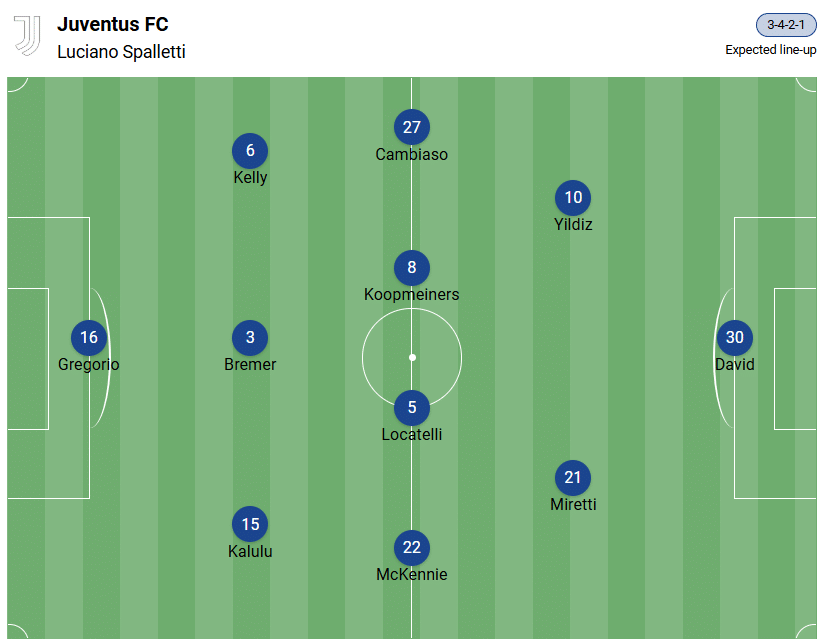Select Koopmeiners' number 8 circle
This screenshot has width=822, height=644.
[412, 268]
